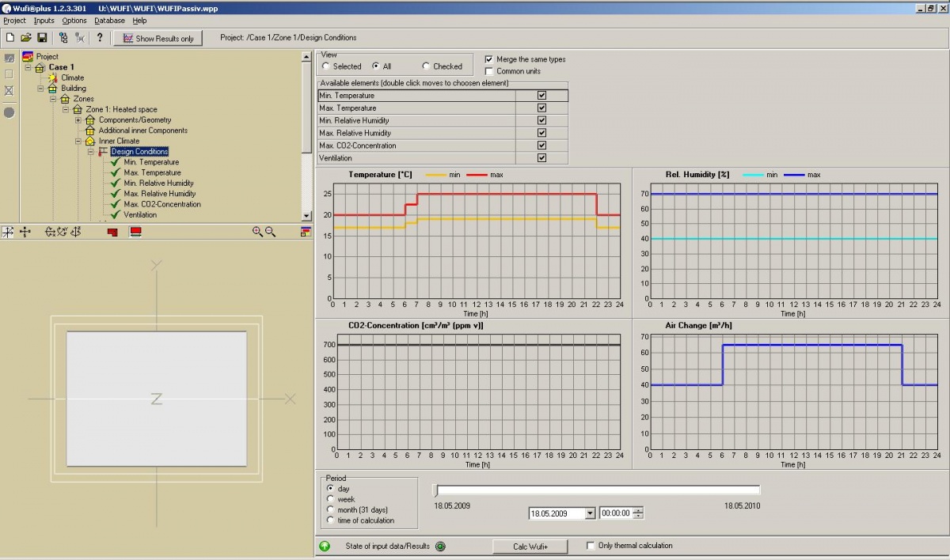Click the project tree structure toolbar icon
Image resolution: width=950 pixels, height=560 pixels.
click(x=63, y=37)
